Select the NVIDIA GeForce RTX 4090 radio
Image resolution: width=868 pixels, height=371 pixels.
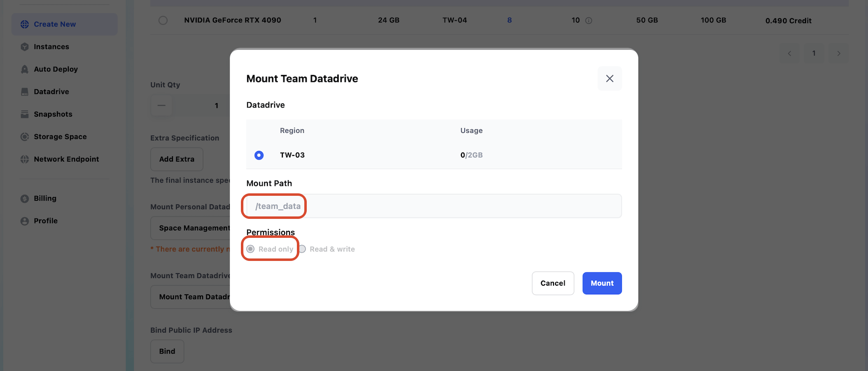163,20
